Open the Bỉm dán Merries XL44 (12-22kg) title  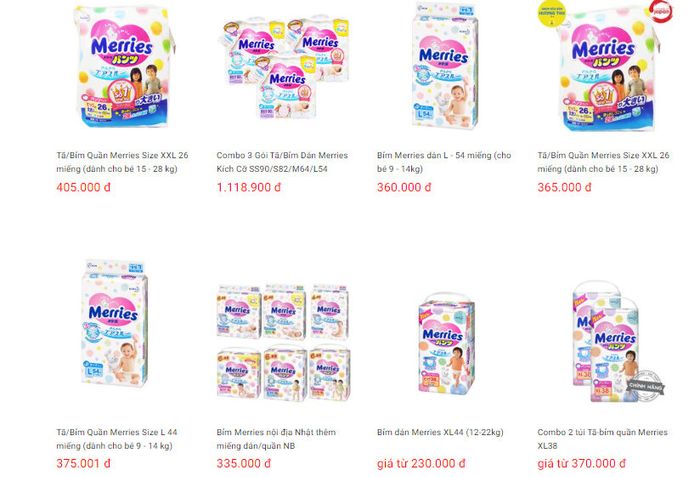pos(440,432)
